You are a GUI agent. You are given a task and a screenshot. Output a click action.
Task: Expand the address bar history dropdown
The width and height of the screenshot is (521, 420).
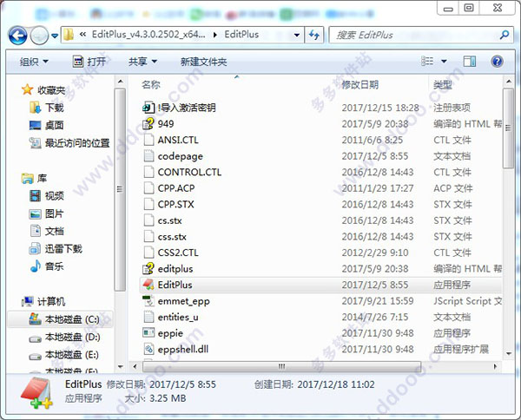point(297,35)
